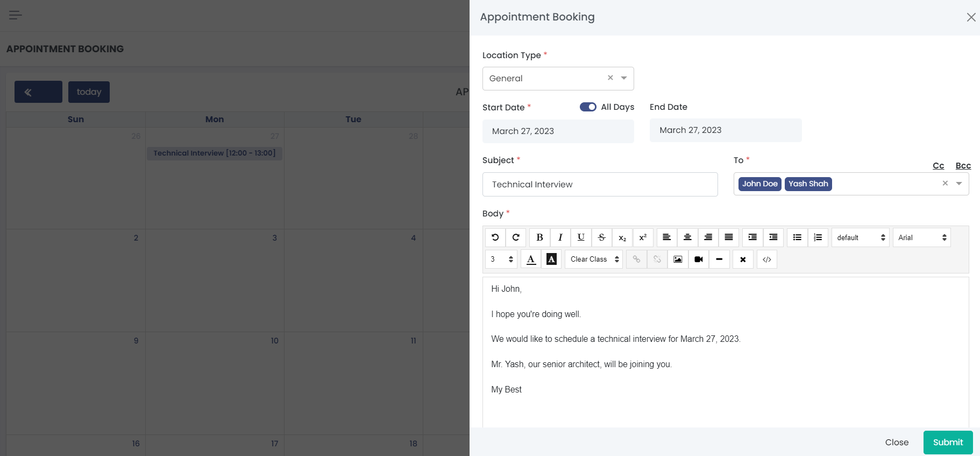Expand the Location Type dropdown

click(x=624, y=79)
